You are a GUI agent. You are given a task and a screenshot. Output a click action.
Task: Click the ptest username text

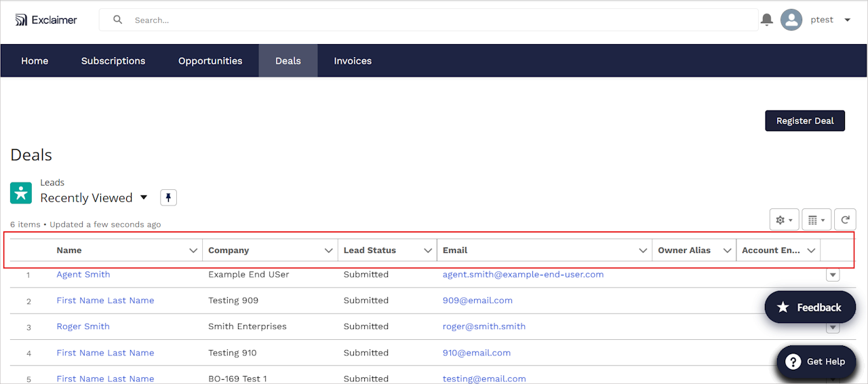(822, 20)
